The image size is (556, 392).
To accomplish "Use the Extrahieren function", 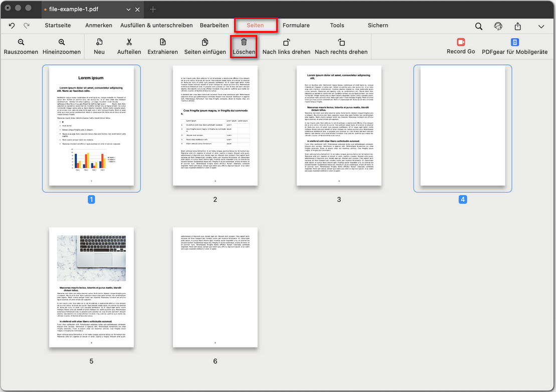I will [162, 47].
